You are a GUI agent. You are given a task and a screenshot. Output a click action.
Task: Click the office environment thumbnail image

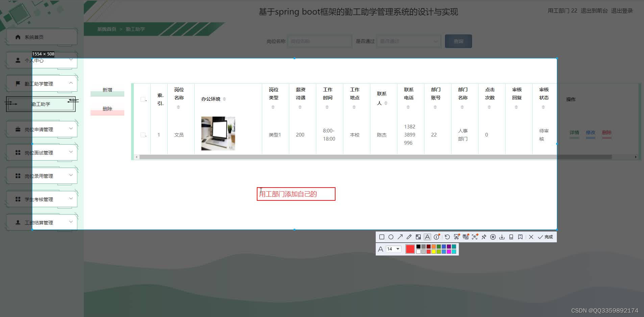tap(218, 133)
